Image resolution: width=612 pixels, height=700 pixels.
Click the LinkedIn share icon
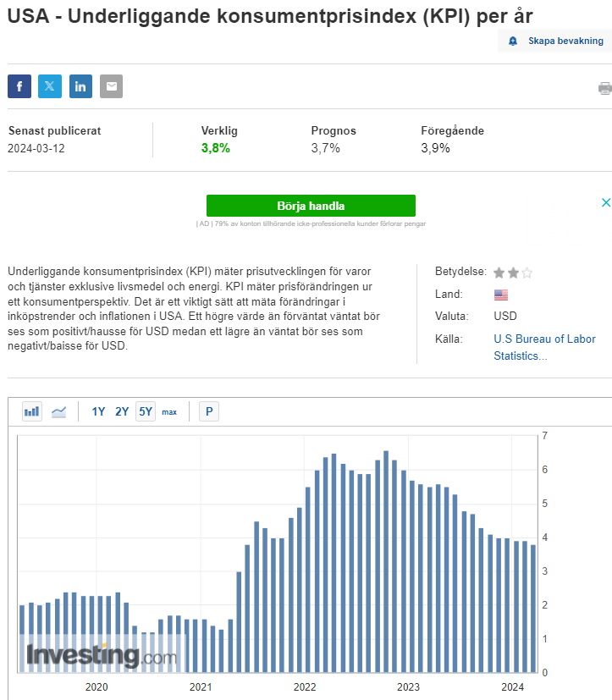pyautogui.click(x=80, y=86)
